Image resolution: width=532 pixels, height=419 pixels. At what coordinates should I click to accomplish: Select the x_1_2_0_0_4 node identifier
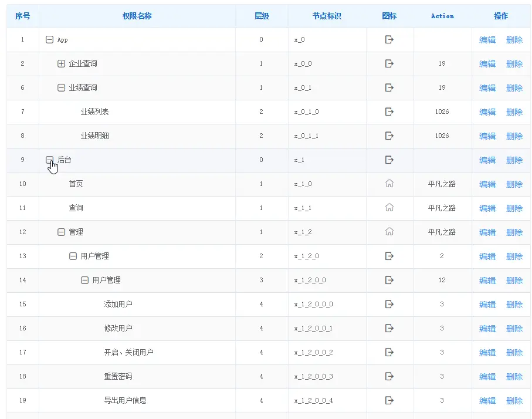pos(313,401)
